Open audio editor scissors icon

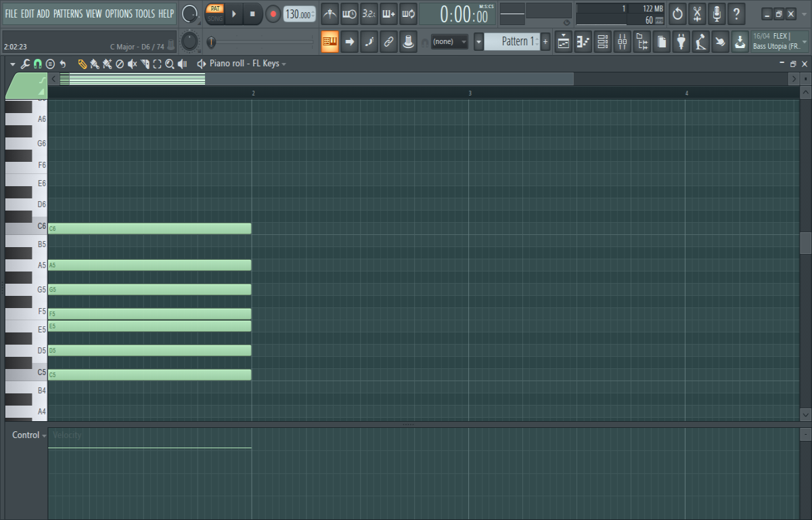[x=697, y=14]
